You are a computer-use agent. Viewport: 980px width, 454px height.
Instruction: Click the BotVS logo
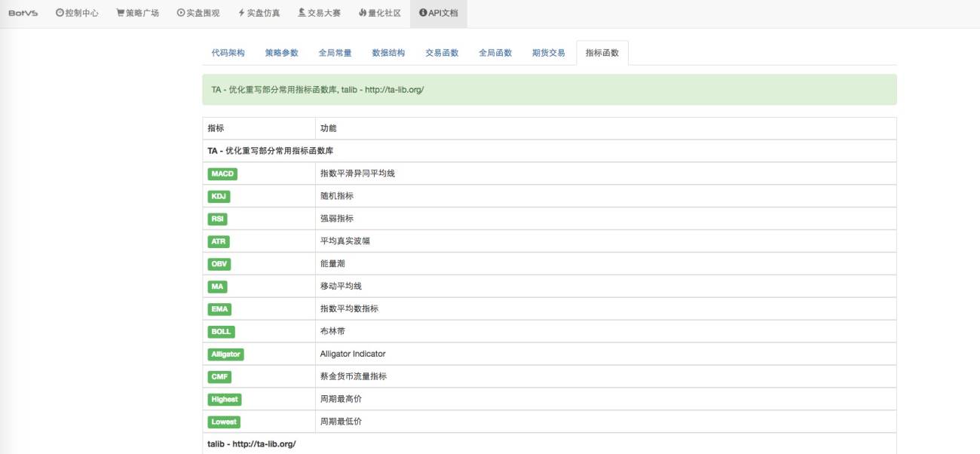tap(23, 14)
